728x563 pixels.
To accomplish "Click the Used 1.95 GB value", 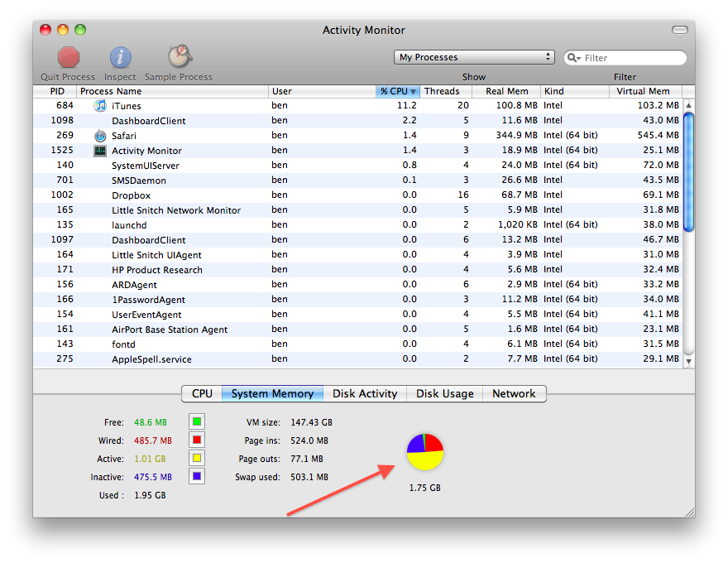I will (x=150, y=495).
